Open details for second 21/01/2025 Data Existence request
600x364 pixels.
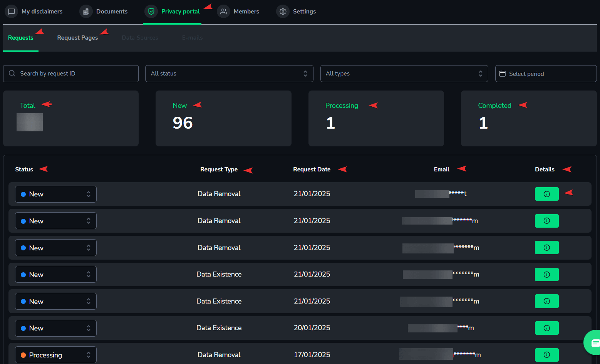tap(546, 301)
